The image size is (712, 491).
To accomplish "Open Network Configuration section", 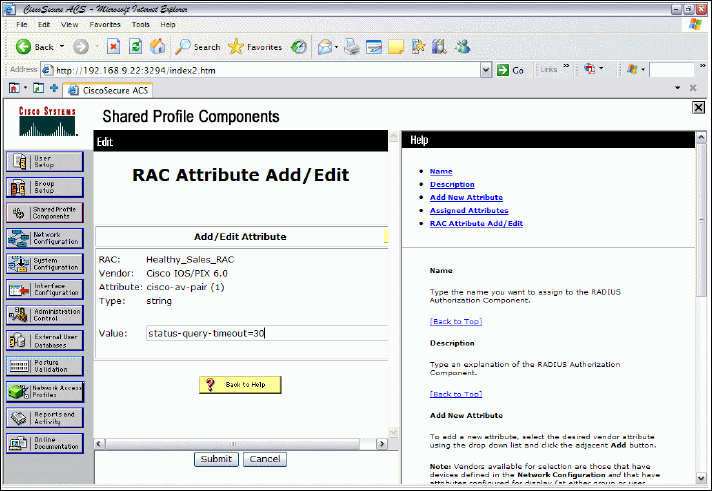I will [45, 238].
